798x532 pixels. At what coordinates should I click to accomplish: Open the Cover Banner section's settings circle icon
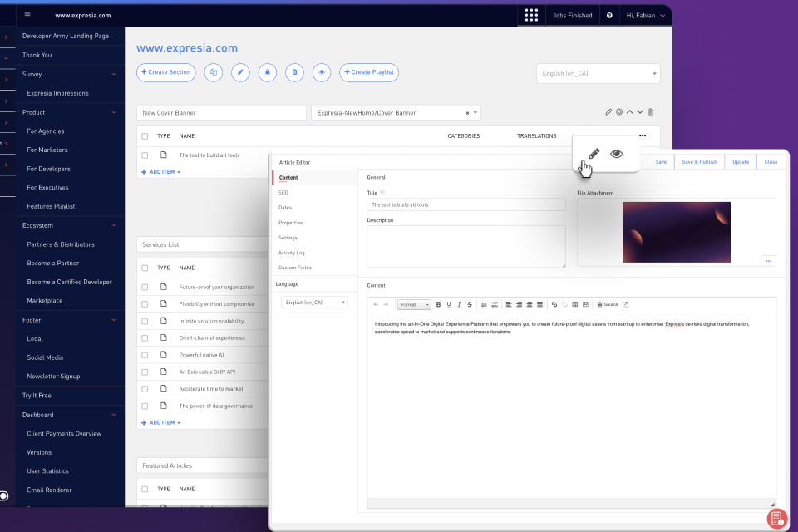tap(618, 112)
